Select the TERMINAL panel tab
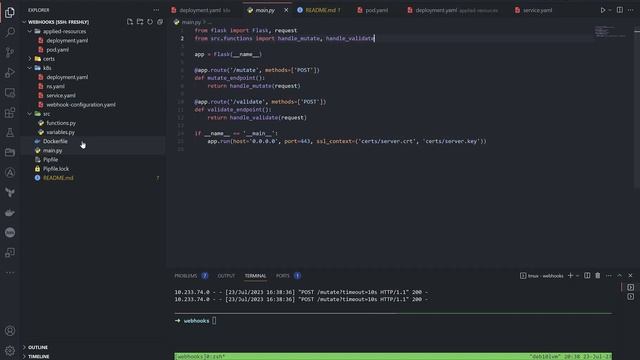The height and width of the screenshot is (360, 640). (255, 276)
